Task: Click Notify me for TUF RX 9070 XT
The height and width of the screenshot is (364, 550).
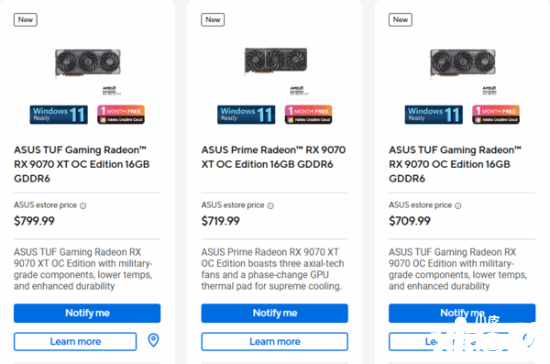Action: pos(87,313)
